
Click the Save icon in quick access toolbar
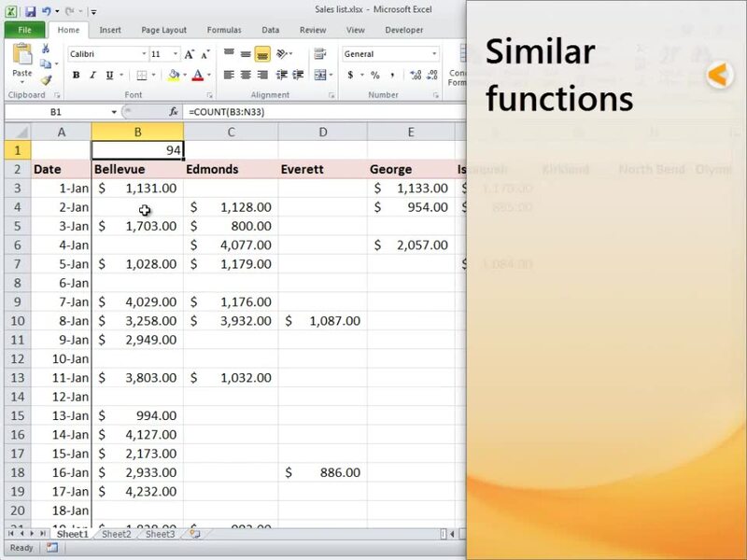click(x=31, y=11)
